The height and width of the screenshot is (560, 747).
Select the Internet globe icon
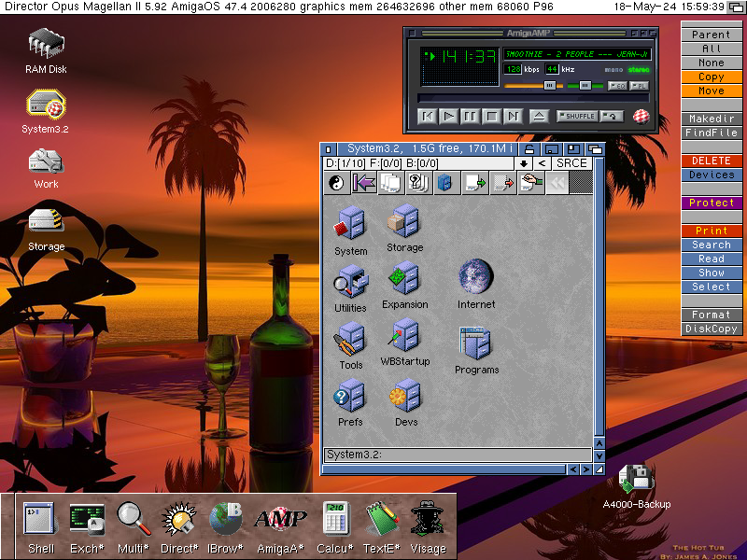[x=476, y=276]
